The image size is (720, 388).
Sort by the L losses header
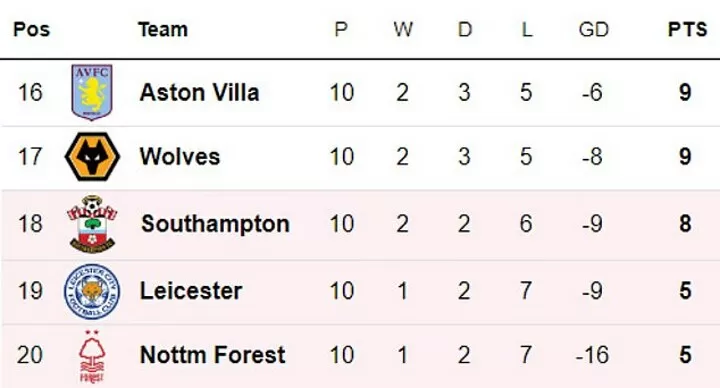[x=527, y=30]
